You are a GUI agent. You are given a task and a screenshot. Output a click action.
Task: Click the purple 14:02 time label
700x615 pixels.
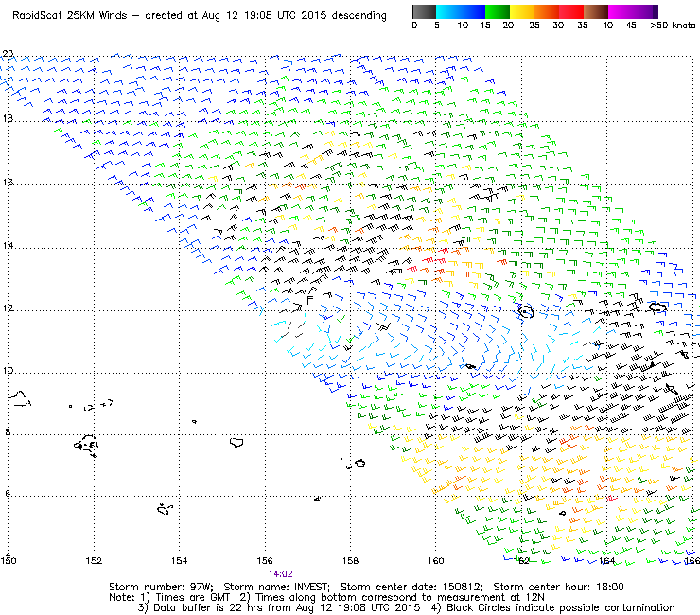click(x=281, y=574)
